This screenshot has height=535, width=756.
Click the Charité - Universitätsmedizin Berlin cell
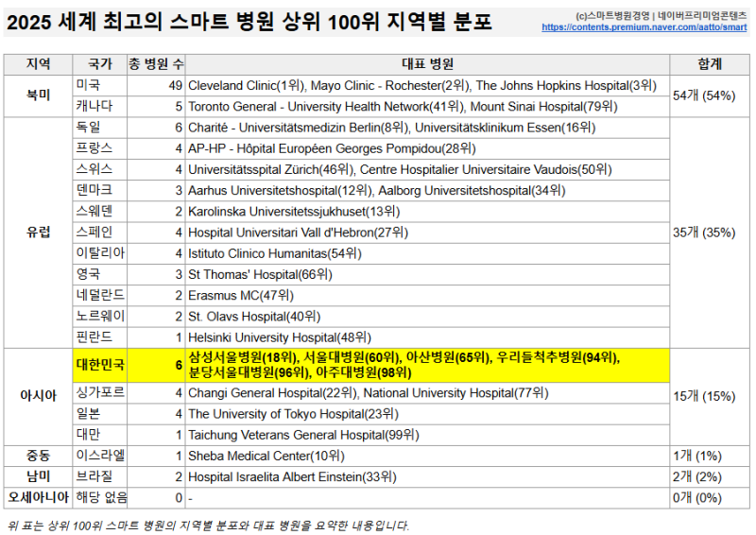pyautogui.click(x=427, y=128)
